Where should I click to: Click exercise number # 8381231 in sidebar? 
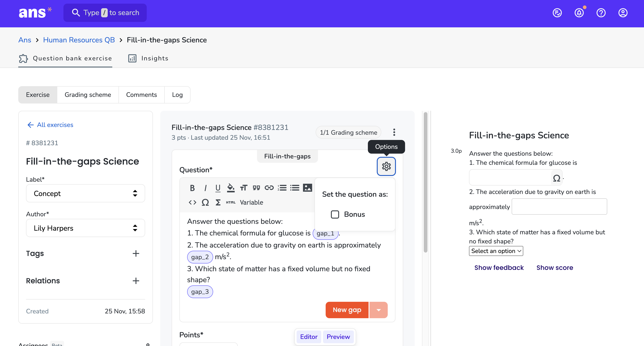(x=42, y=143)
